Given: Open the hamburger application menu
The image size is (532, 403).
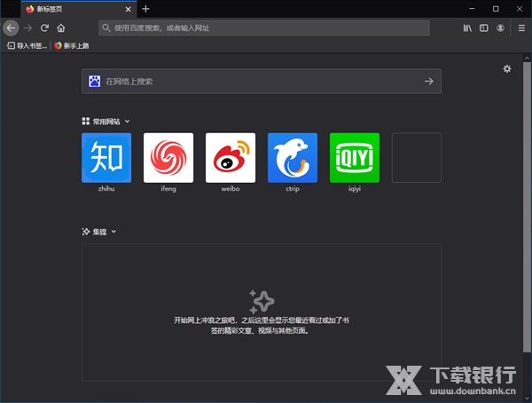Looking at the screenshot, I should click(521, 28).
